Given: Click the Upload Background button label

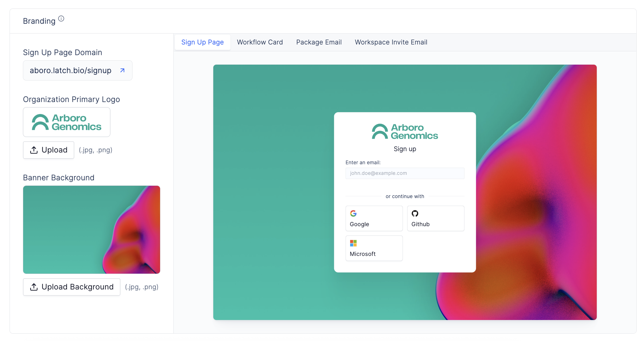Looking at the screenshot, I should pos(78,287).
